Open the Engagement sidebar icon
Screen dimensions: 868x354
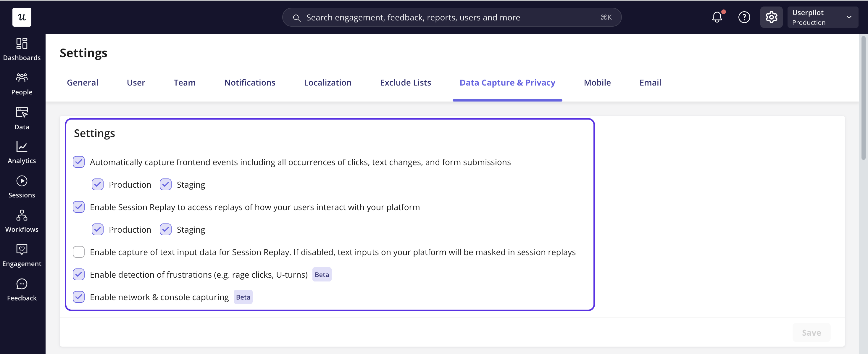(x=22, y=250)
